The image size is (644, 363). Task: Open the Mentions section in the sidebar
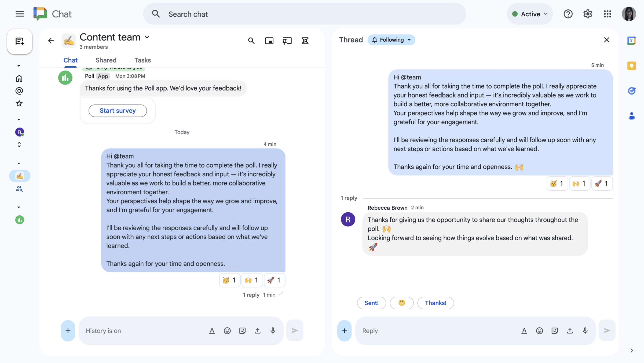(19, 91)
